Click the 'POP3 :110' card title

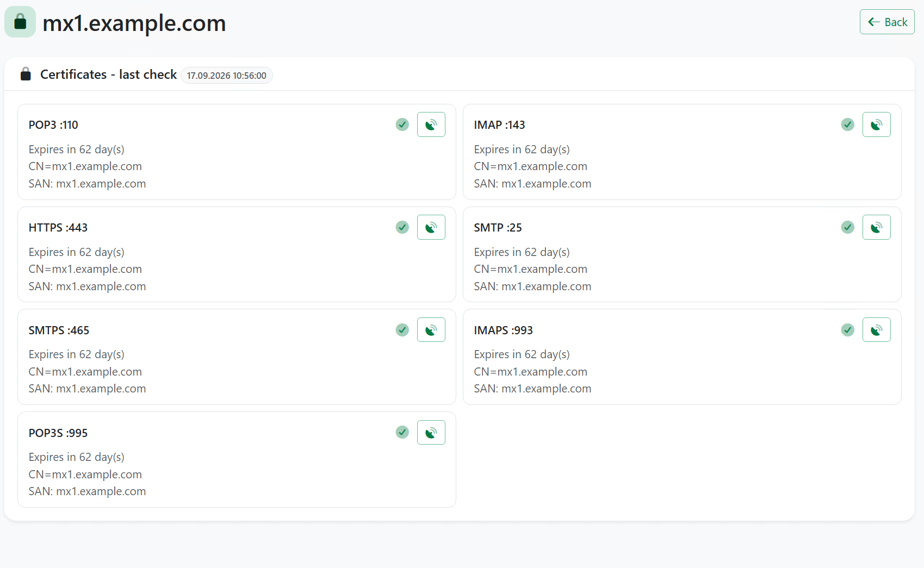click(53, 125)
